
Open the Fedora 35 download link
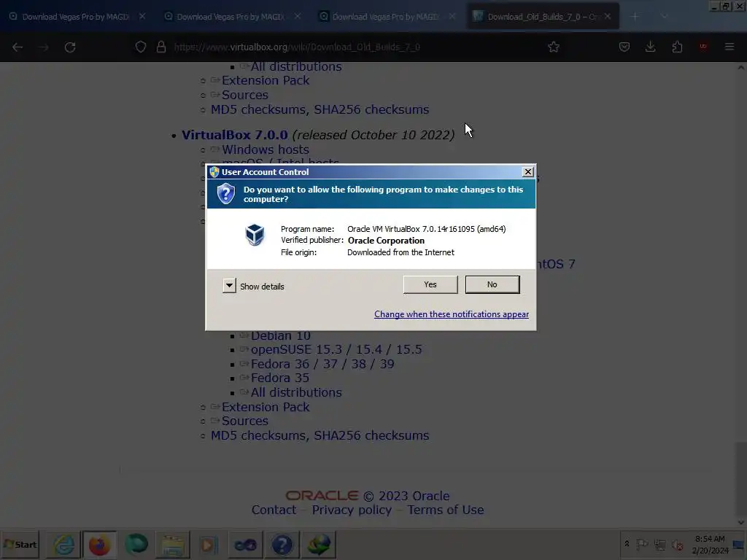click(280, 378)
